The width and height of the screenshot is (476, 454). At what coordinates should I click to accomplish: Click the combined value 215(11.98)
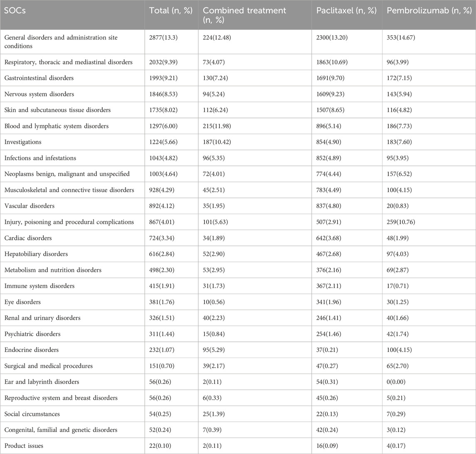[x=217, y=126]
